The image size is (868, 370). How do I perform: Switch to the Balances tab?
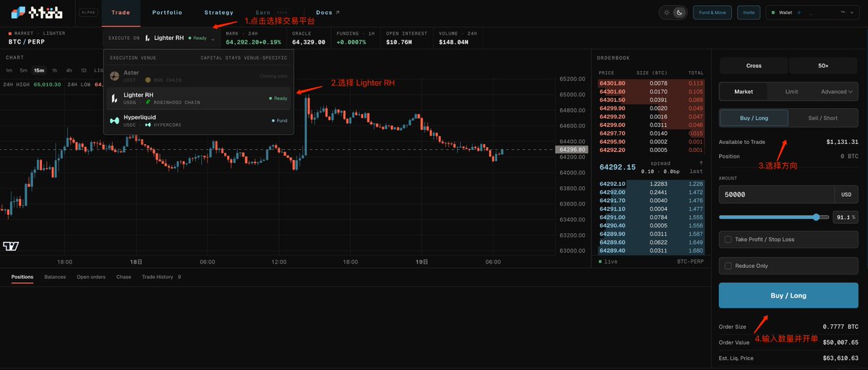pyautogui.click(x=55, y=277)
